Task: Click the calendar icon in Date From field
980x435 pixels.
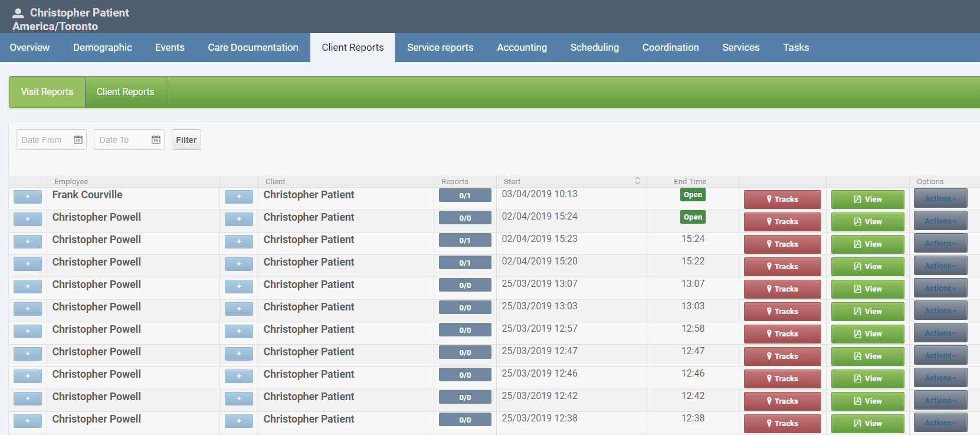Action: [x=78, y=140]
